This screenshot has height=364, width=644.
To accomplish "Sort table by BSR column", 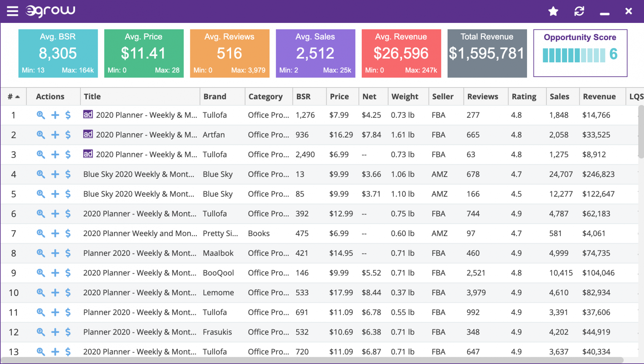I will 309,96.
